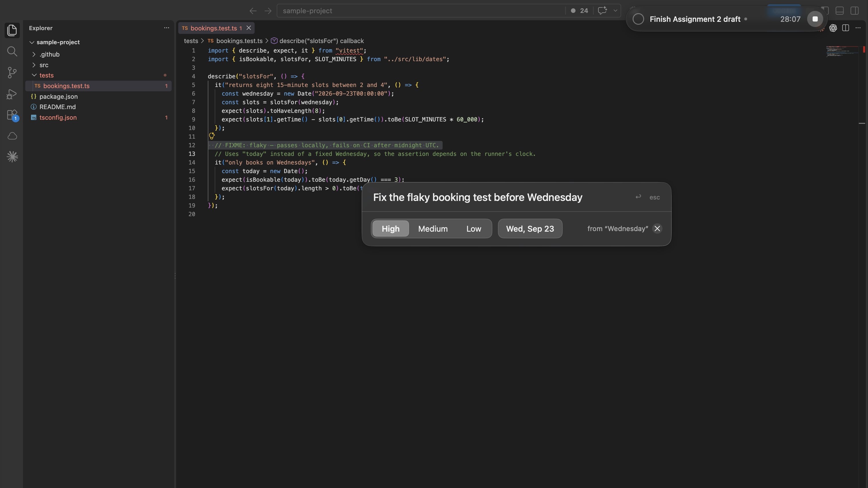This screenshot has width=868, height=488.
Task: Open the chat dropdown chevron in title bar
Action: click(x=615, y=10)
